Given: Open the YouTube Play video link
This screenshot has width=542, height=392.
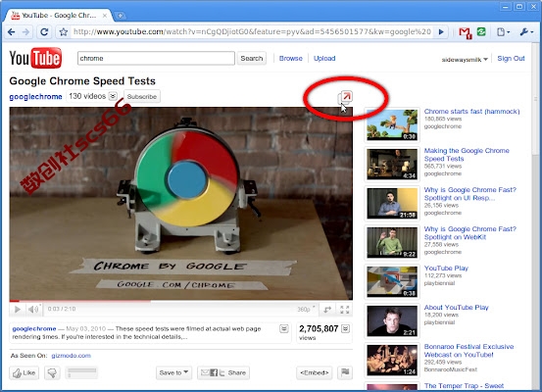Looking at the screenshot, I should (446, 269).
